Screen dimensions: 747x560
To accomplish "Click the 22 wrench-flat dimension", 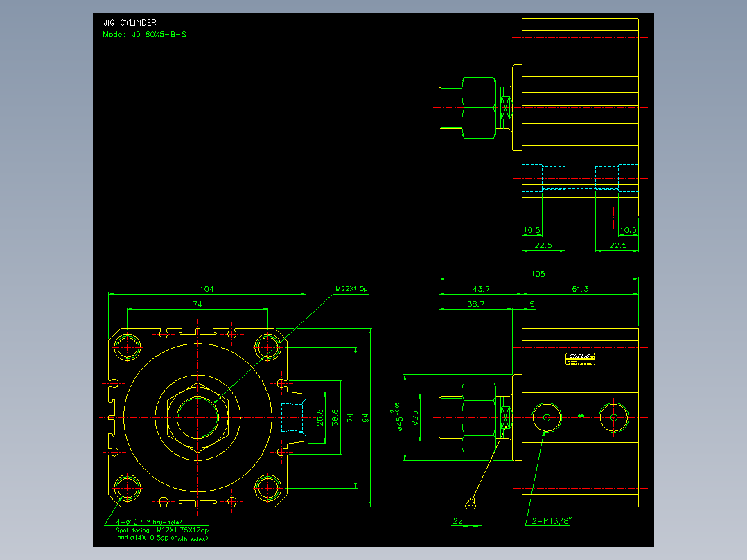I will click(x=458, y=521).
